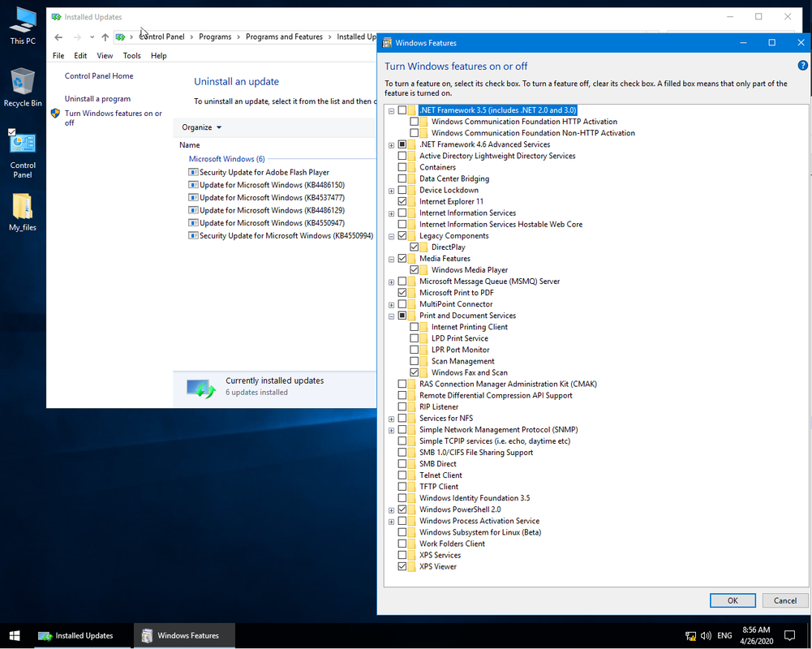Open the View menu
Screen dimensions: 812x649
pos(105,55)
